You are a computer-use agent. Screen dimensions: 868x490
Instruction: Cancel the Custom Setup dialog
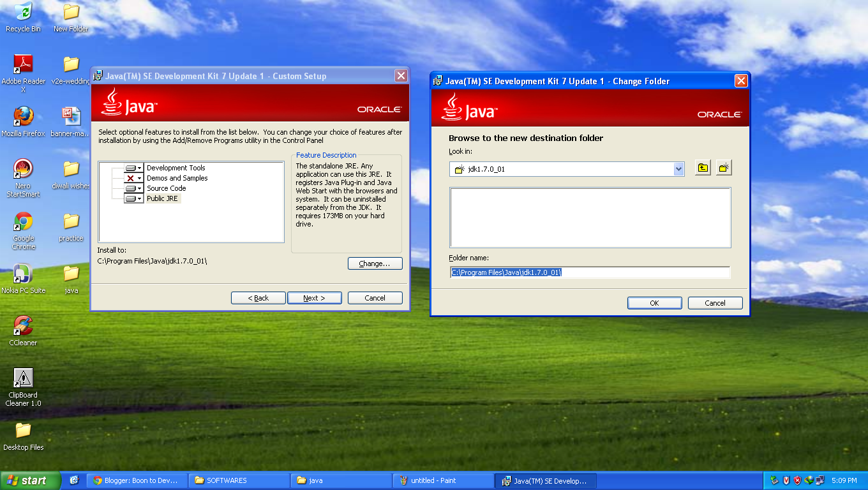[375, 298]
